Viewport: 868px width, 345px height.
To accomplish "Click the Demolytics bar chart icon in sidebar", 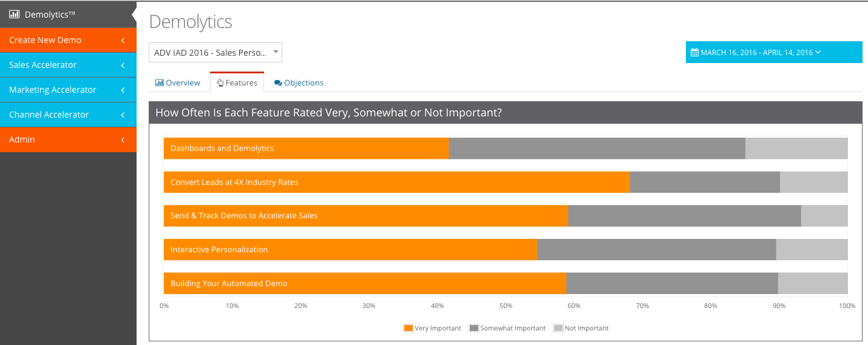I will point(14,14).
